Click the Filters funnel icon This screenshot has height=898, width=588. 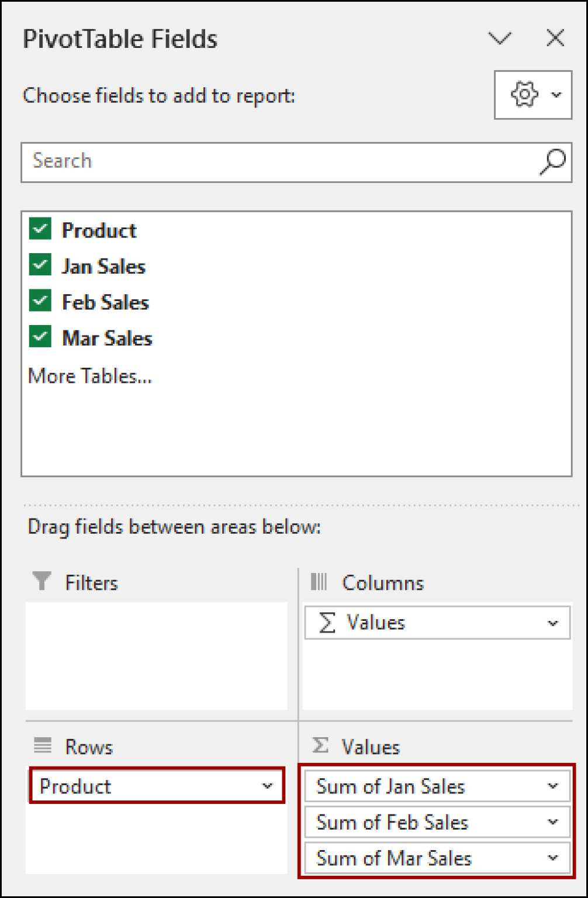40,581
